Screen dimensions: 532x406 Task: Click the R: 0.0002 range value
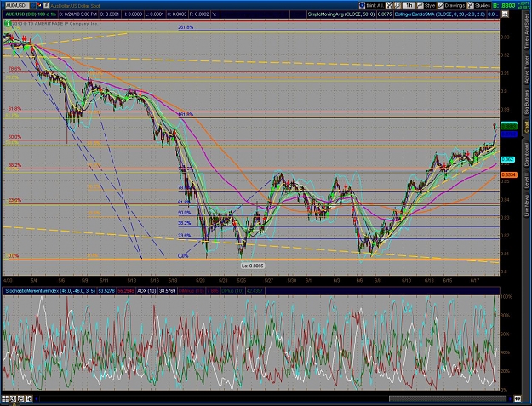(x=199, y=14)
